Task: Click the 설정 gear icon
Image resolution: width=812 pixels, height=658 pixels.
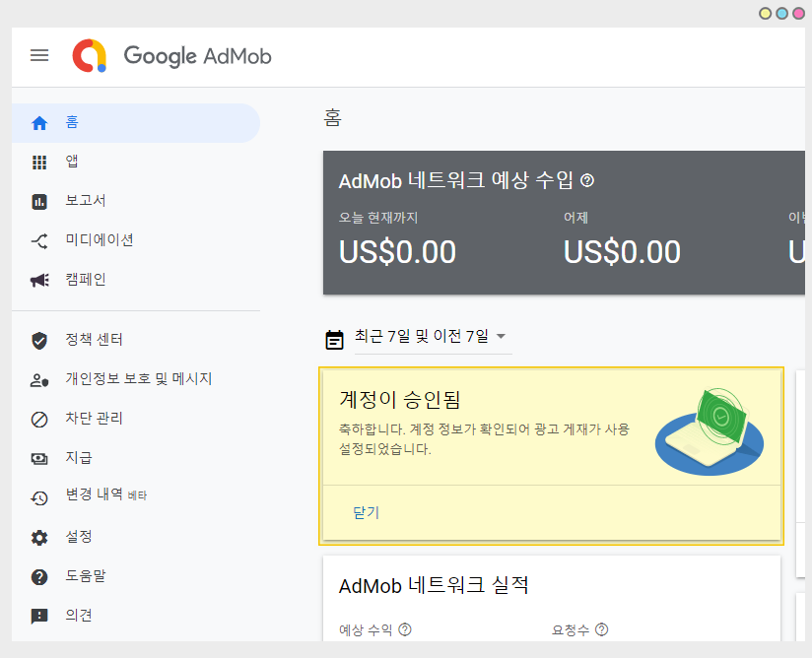Action: pos(39,537)
